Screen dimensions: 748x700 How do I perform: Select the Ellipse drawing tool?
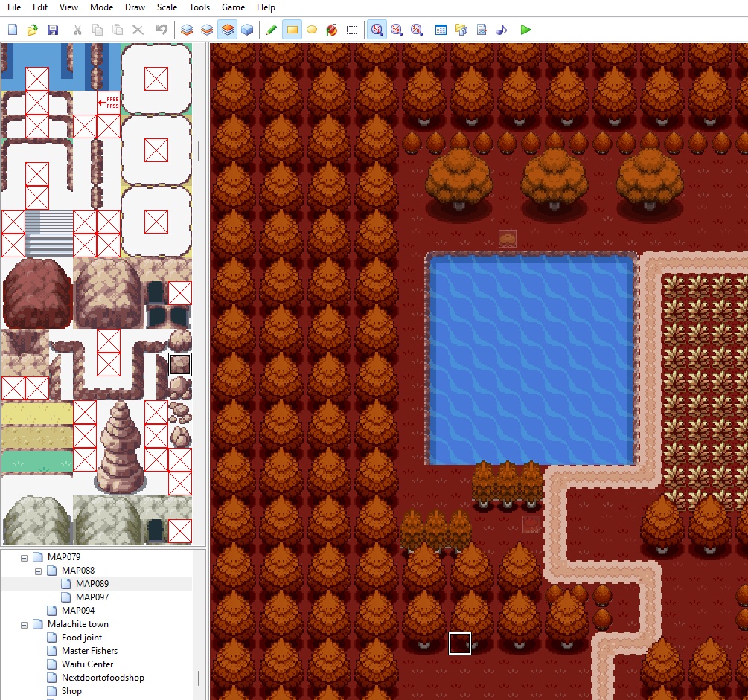click(312, 30)
